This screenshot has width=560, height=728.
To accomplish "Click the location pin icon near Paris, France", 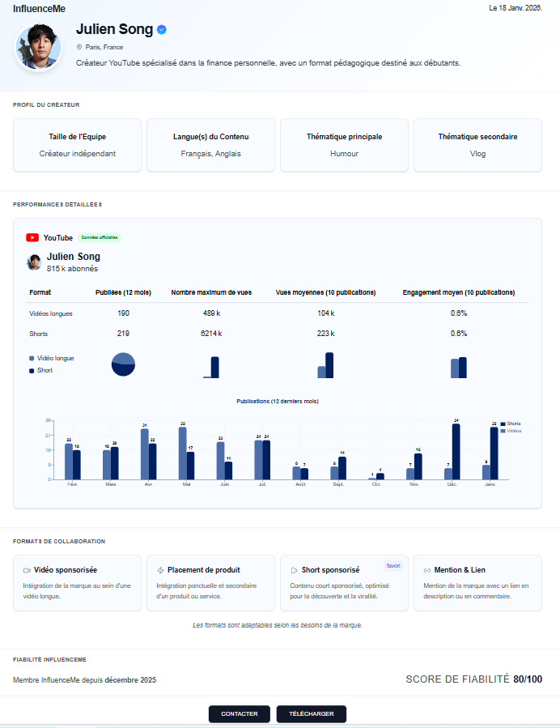I will [x=79, y=47].
